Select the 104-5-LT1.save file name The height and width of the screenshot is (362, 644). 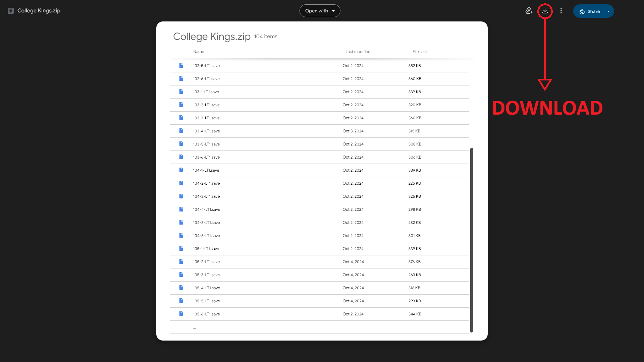point(206,223)
